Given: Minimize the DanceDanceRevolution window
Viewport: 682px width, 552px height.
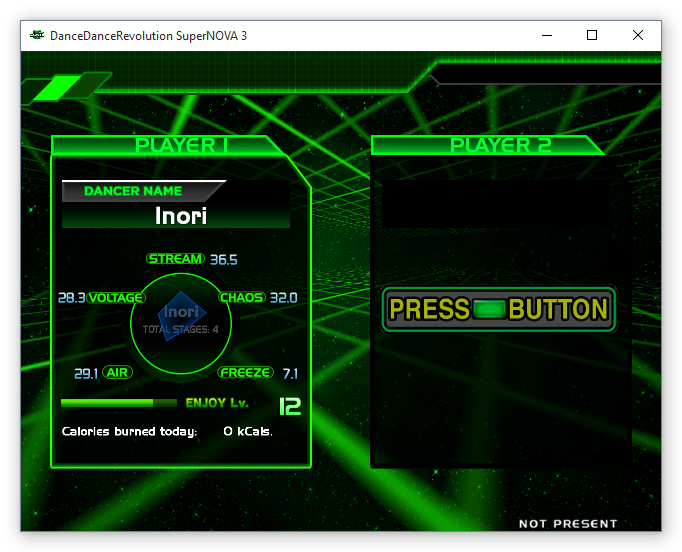Looking at the screenshot, I should [x=547, y=35].
